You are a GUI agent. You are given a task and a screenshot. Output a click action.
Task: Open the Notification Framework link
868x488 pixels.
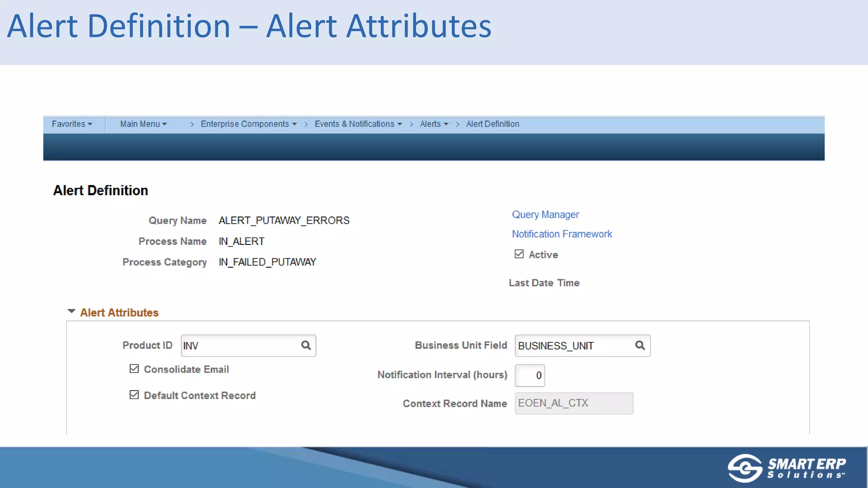pos(562,234)
